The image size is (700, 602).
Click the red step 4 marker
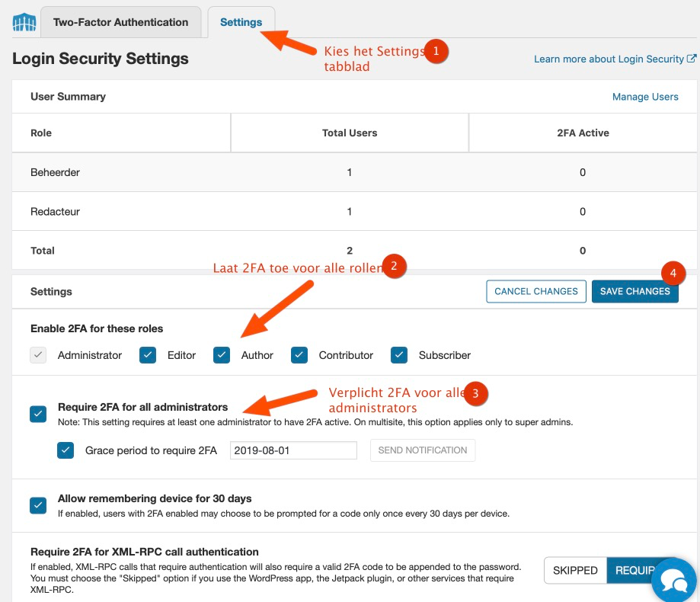coord(672,272)
